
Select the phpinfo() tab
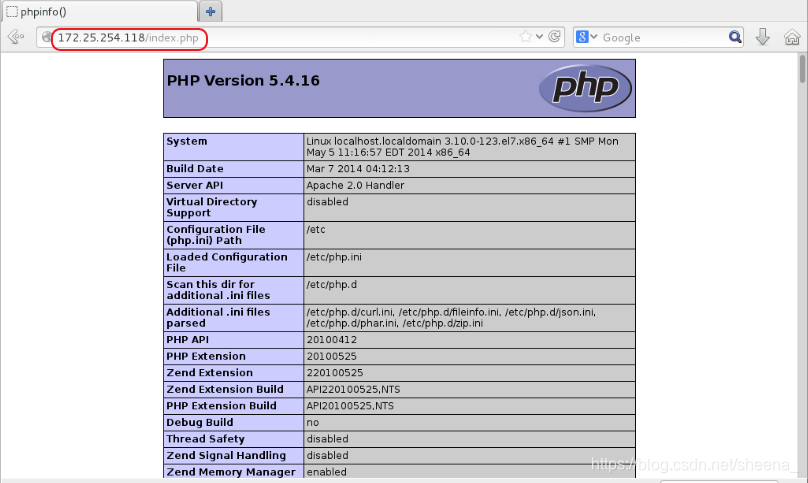(x=99, y=11)
